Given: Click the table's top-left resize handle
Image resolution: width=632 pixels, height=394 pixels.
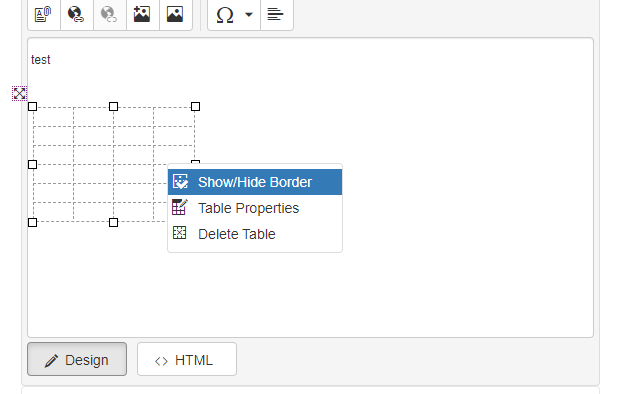Looking at the screenshot, I should point(33,106).
